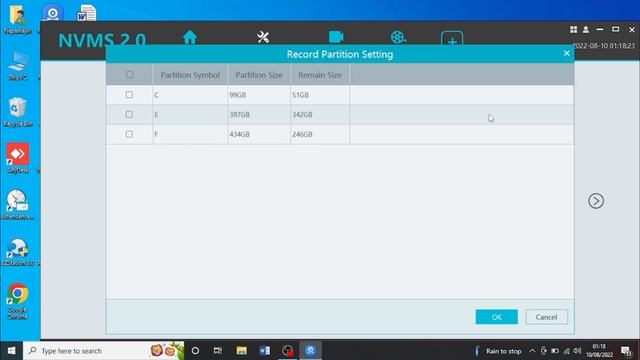Open Word from the taskbar
640x360 pixels.
pos(264,351)
